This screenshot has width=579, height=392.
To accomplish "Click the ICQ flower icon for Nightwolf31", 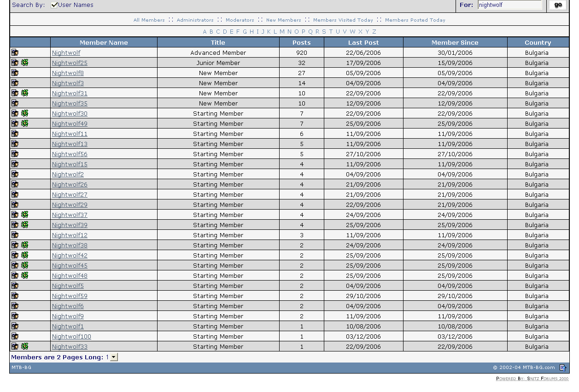I will tap(25, 93).
